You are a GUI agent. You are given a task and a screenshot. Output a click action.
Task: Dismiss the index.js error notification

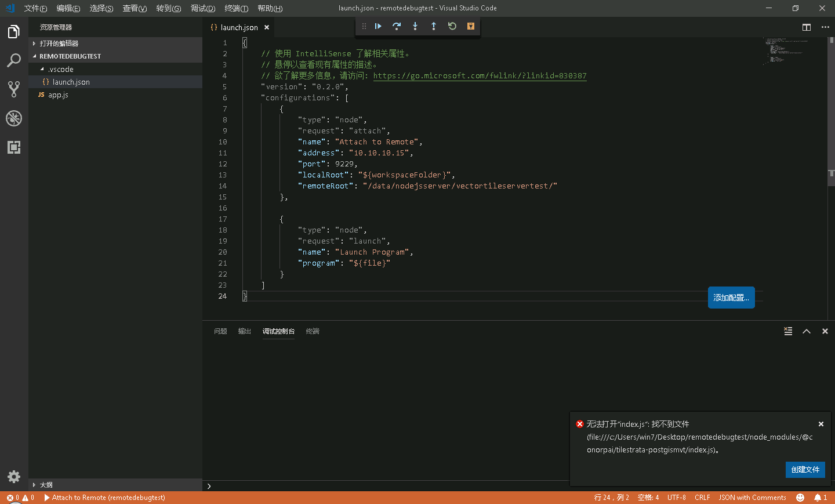pyautogui.click(x=821, y=424)
